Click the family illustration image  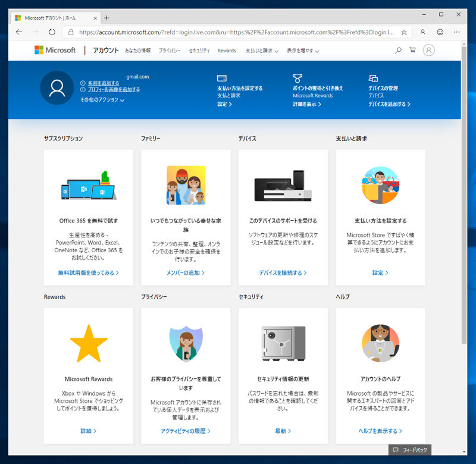(x=186, y=185)
